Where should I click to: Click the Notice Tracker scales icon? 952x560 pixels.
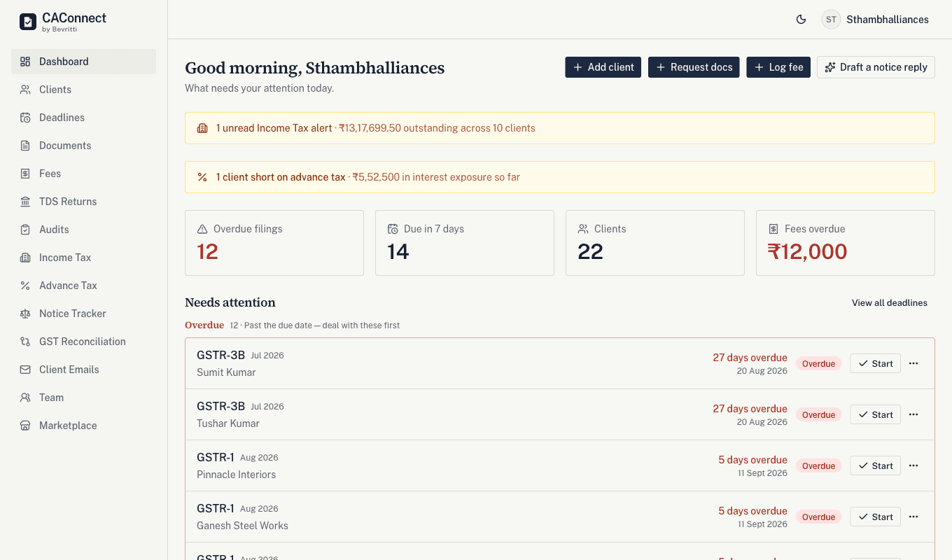[x=25, y=314]
